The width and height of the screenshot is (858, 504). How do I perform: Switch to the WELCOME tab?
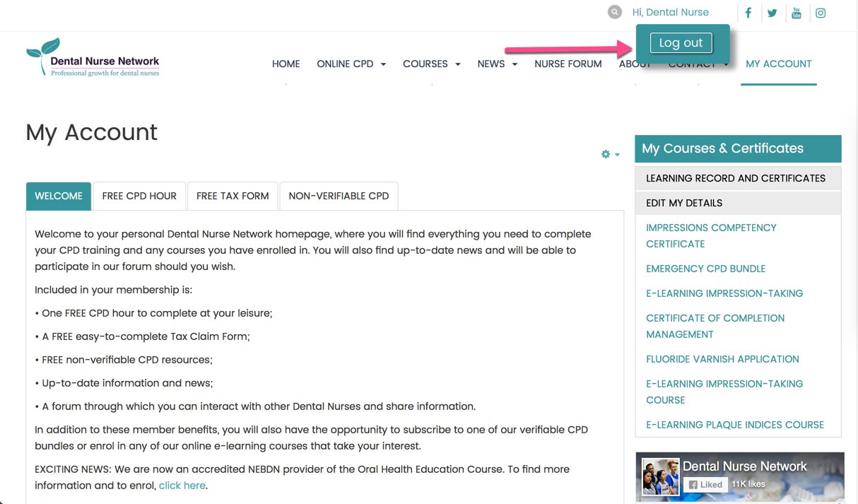[59, 196]
